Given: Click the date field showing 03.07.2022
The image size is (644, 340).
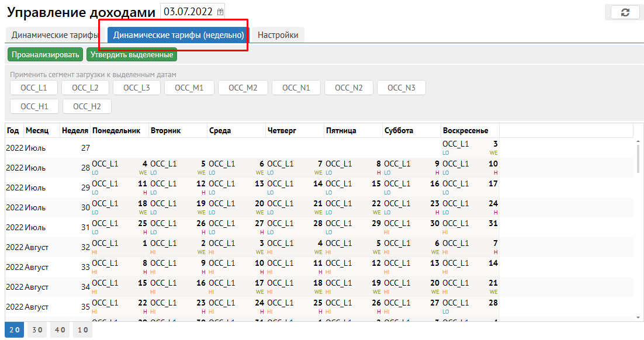Looking at the screenshot, I should (x=188, y=12).
